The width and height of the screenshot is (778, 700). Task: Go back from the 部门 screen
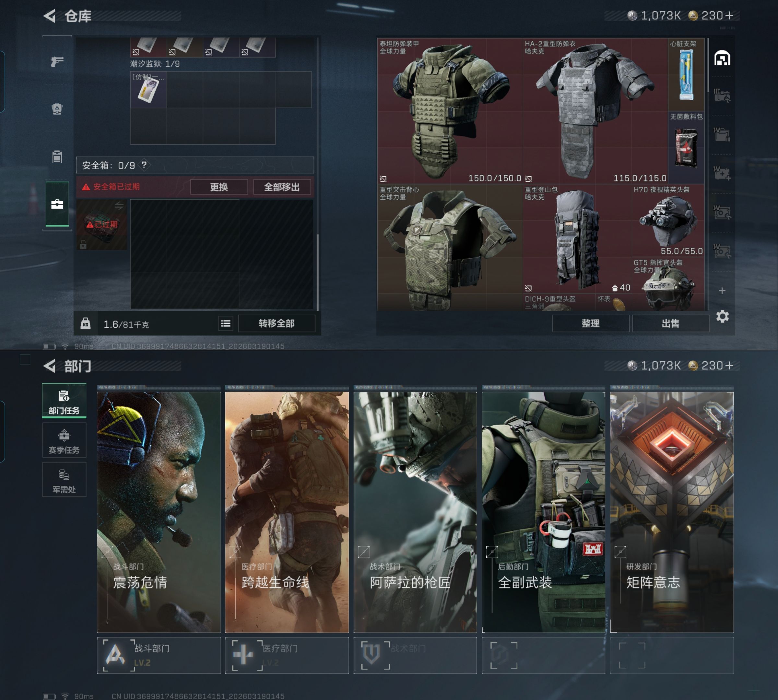point(50,366)
